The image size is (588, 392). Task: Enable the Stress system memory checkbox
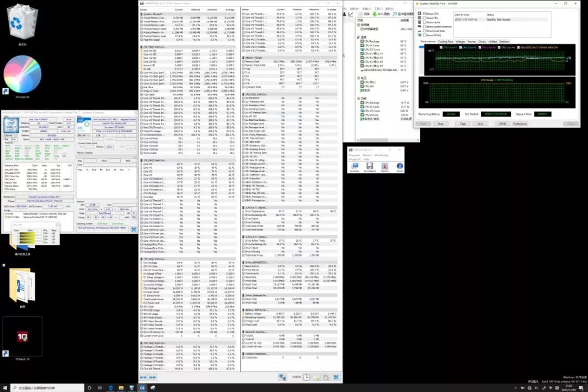click(424, 27)
